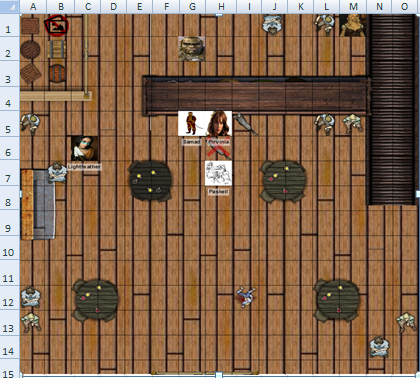This screenshot has height=378, width=420.
Task: Select the upright barrel in cell B3
Action: click(57, 73)
